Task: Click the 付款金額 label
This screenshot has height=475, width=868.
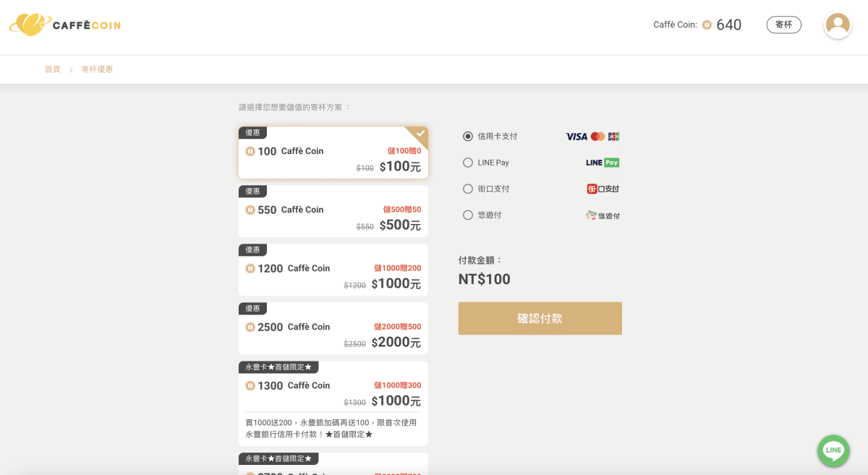Action: (x=480, y=260)
